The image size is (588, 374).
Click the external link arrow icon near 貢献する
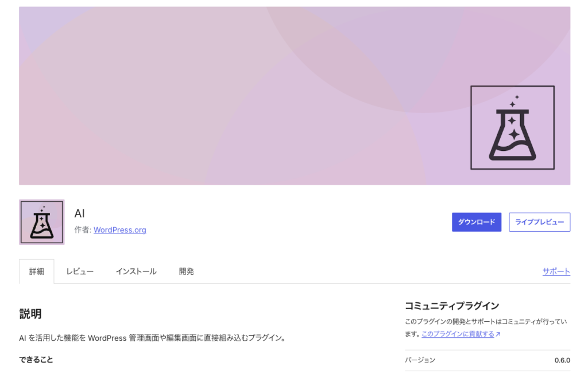[x=498, y=333]
